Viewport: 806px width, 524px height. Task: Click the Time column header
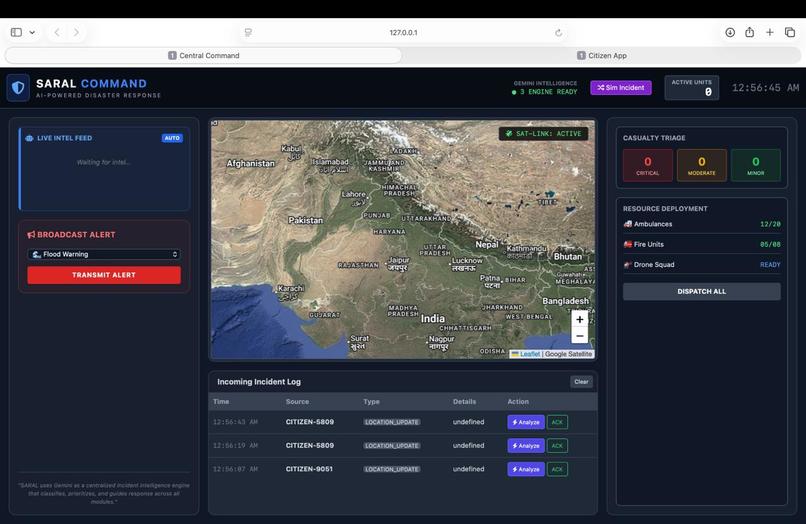pos(221,402)
